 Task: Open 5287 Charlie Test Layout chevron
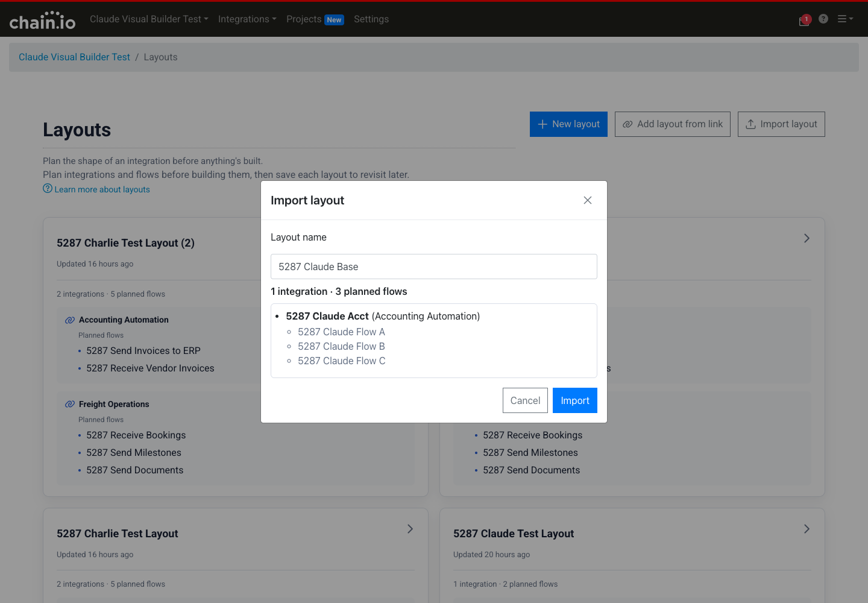[410, 529]
